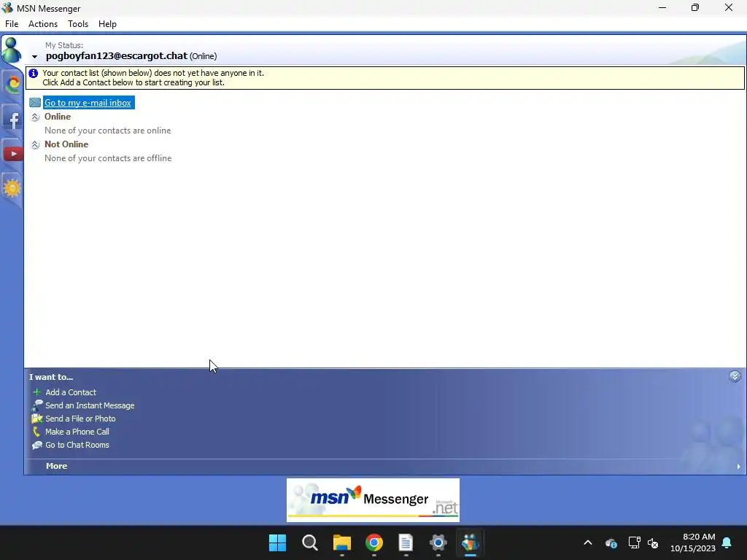747x560 pixels.
Task: Click the blue info icon in notification bar
Action: click(x=34, y=74)
